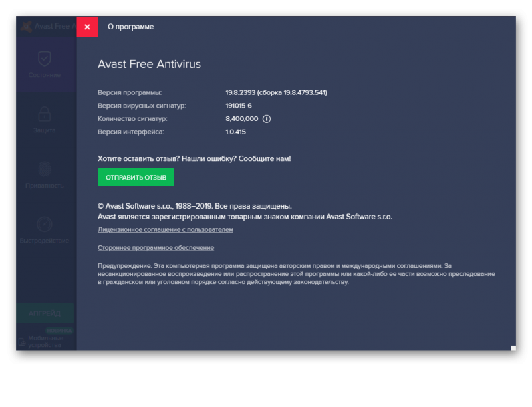The image size is (532, 407).
Task: Open the Состояние shield icon in sidebar
Action: click(x=45, y=59)
